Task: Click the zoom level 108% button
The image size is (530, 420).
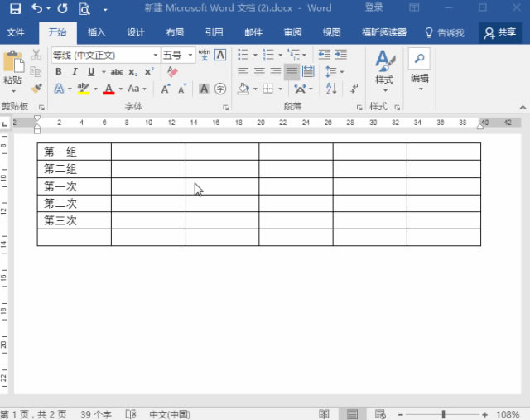Action: click(x=508, y=414)
